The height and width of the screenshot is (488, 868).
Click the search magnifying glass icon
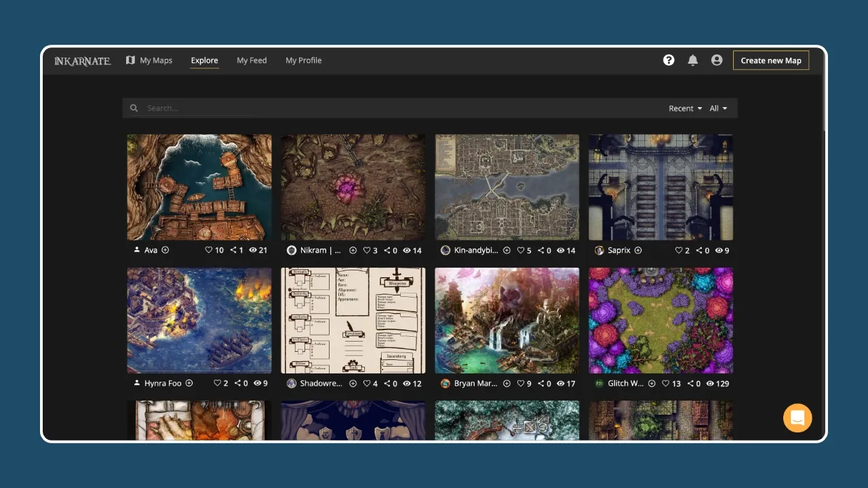134,108
